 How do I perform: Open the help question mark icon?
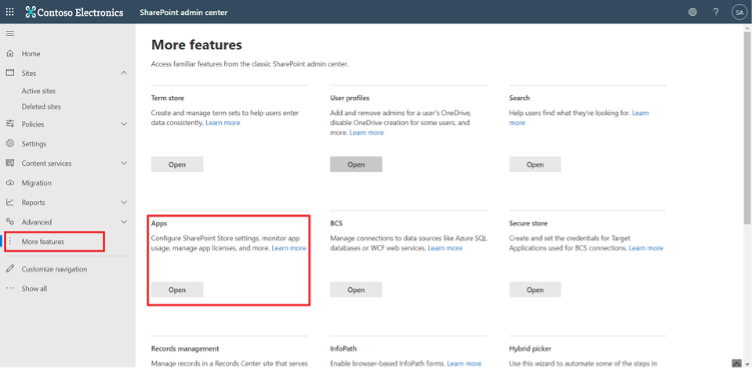[x=716, y=12]
